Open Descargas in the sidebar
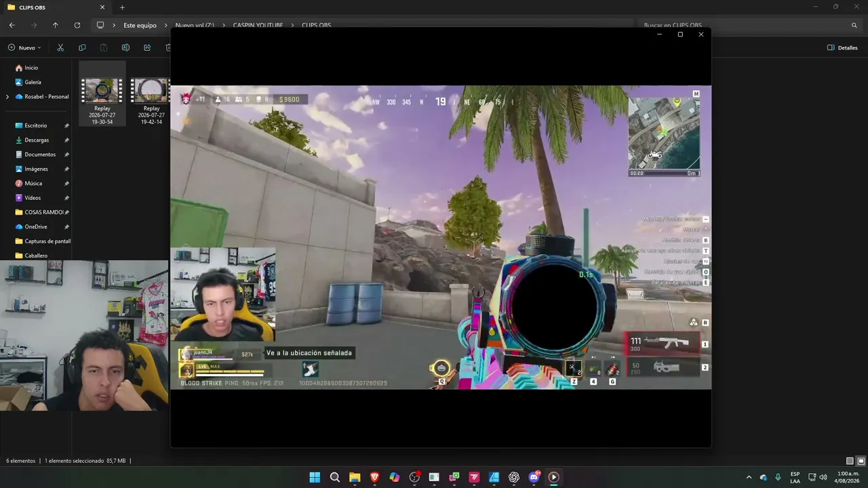 (37, 140)
